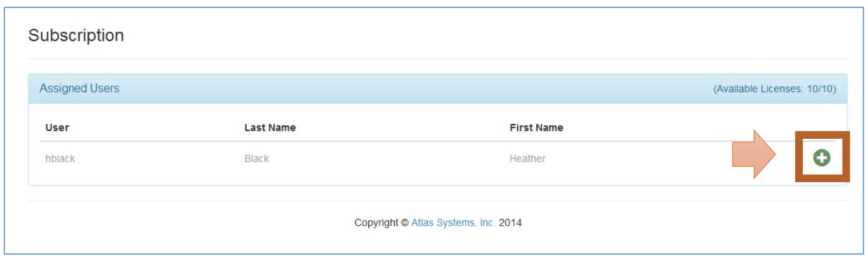Click the 2014 year in footer
Viewport: 868px width, 262px height.
pyautogui.click(x=510, y=223)
